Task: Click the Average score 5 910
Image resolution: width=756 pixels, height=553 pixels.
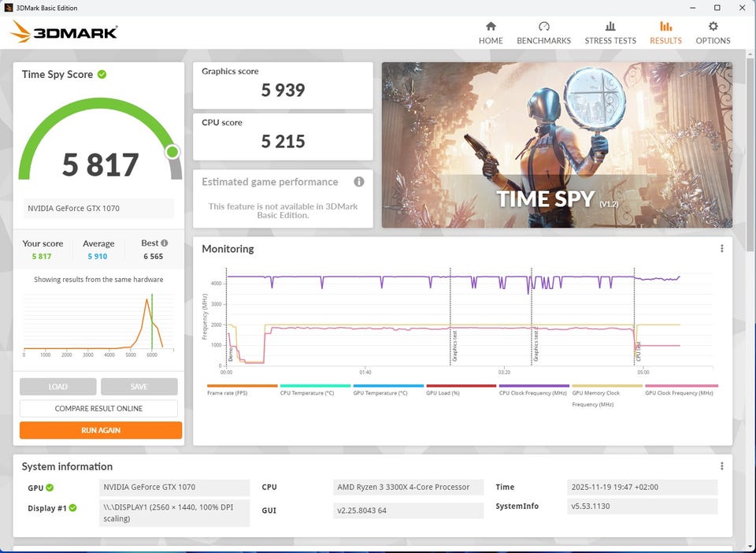Action: click(x=98, y=257)
